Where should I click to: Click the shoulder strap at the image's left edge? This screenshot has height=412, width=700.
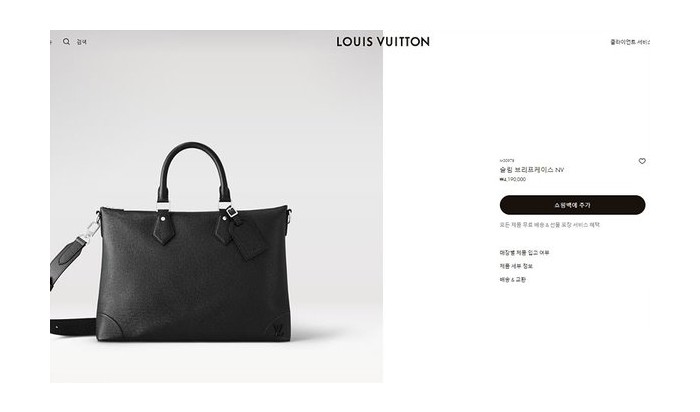coord(67,263)
